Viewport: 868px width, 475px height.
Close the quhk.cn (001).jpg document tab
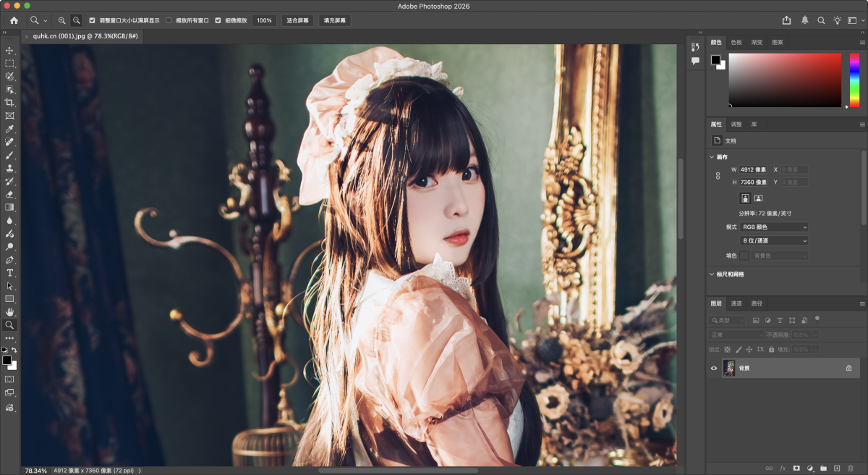coord(27,36)
